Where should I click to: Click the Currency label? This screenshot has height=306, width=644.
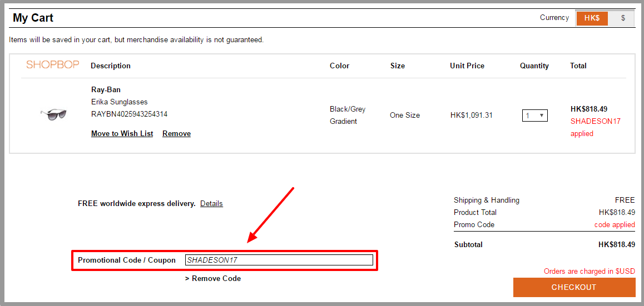[554, 18]
